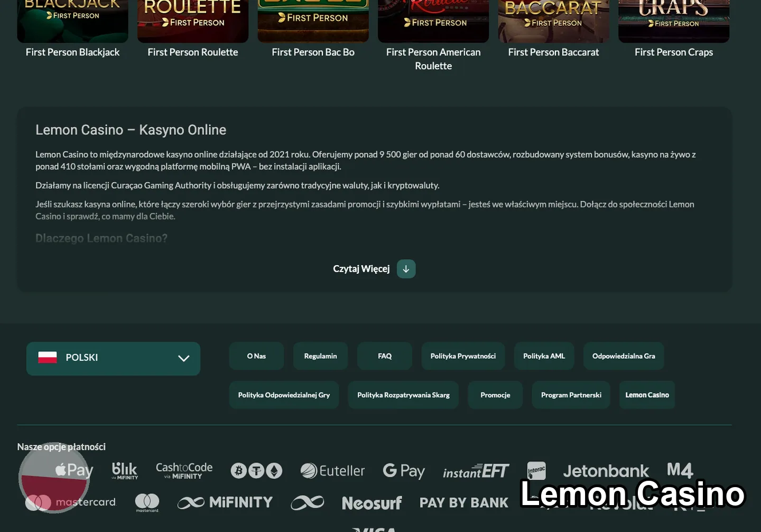Click the heading Lemon Casino – Kasyno Online
Viewport: 761px width, 532px height.
(x=131, y=130)
